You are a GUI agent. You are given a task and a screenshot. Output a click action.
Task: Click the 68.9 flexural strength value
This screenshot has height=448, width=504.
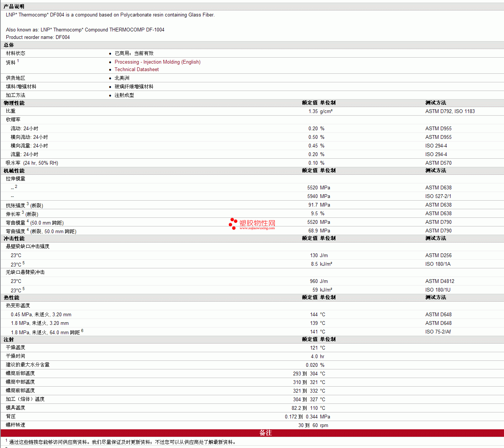click(313, 231)
